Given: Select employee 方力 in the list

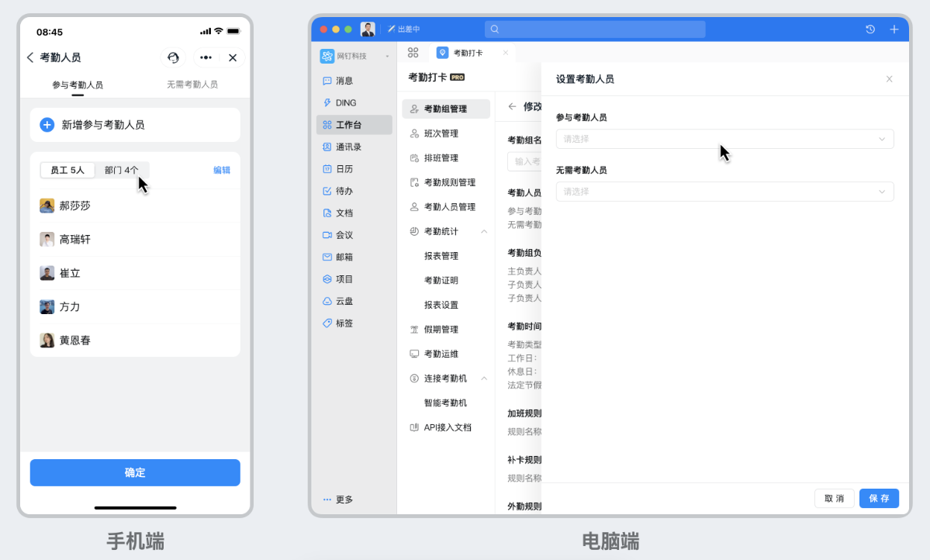Looking at the screenshot, I should [135, 306].
